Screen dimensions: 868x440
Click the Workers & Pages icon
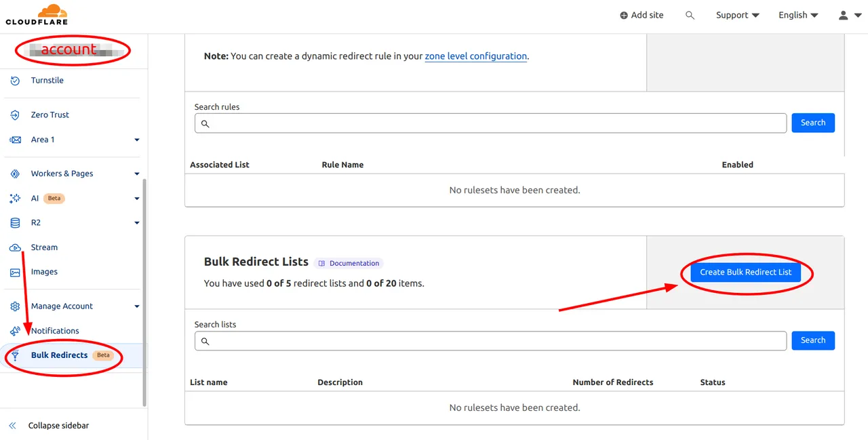(16, 174)
